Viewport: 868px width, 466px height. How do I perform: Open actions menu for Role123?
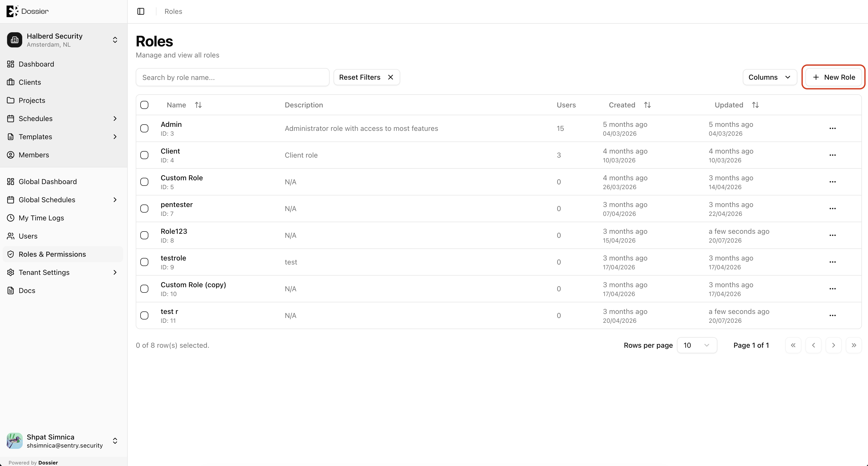(832, 235)
